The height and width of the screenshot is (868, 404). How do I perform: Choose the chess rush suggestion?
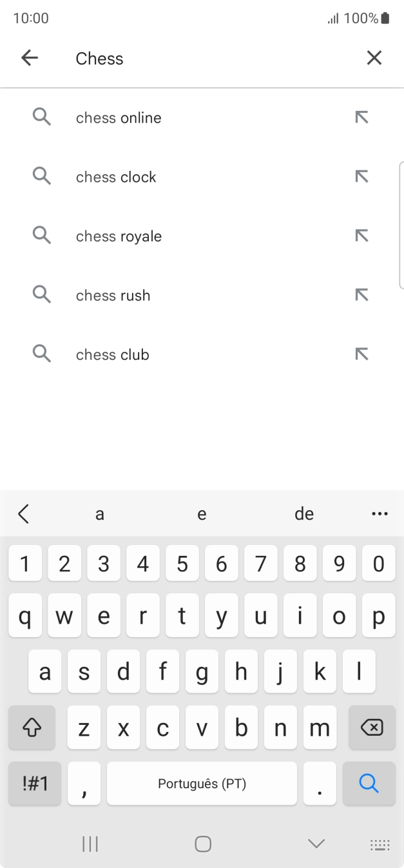(x=113, y=295)
